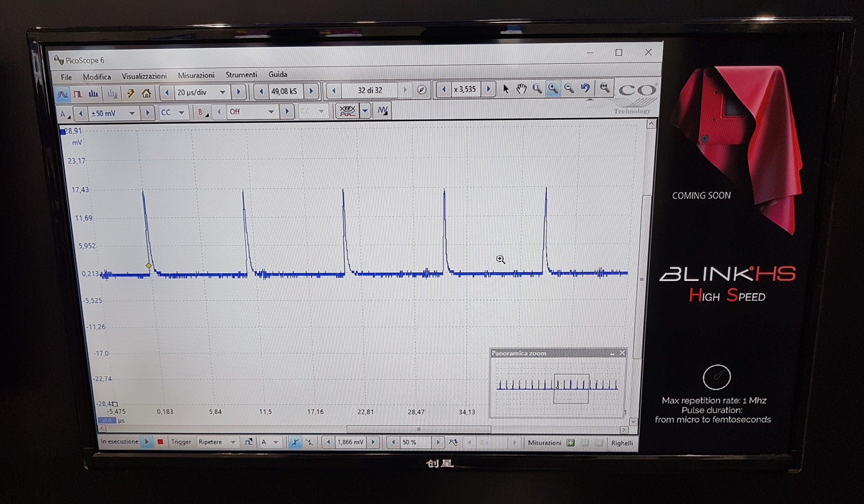Click zoom to full view icon
The image size is (864, 504).
(604, 88)
